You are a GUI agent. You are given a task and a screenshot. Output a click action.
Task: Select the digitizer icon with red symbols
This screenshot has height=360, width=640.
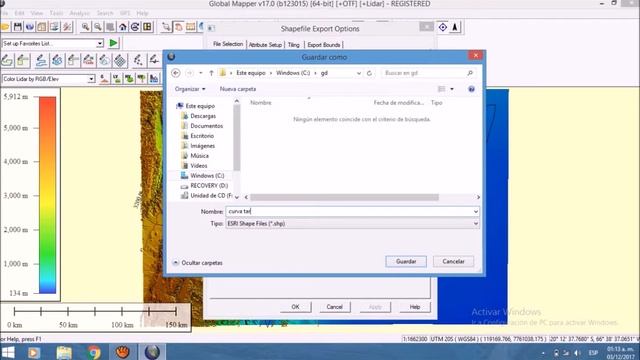pos(89,61)
